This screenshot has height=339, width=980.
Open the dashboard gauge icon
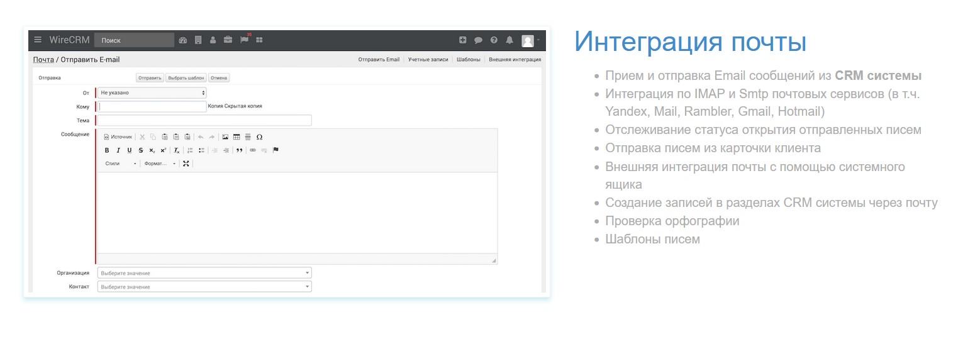pyautogui.click(x=183, y=40)
